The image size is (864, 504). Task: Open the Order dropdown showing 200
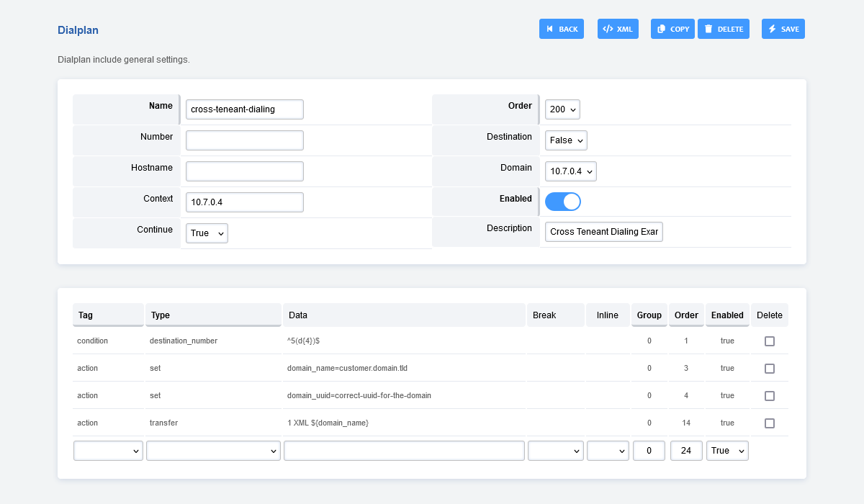(x=562, y=109)
